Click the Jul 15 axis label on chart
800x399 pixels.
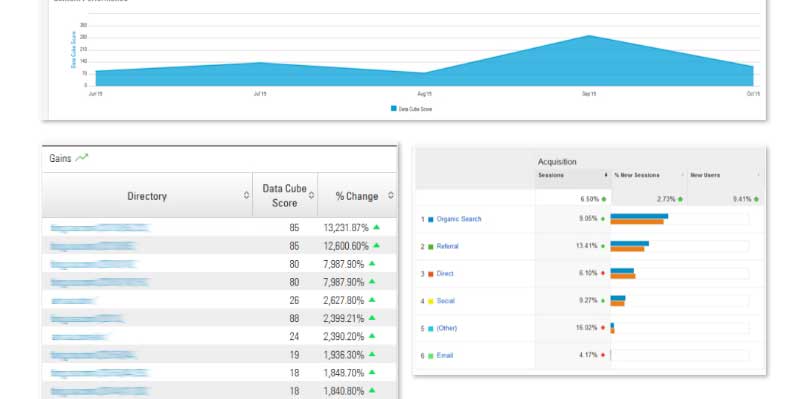tap(260, 94)
